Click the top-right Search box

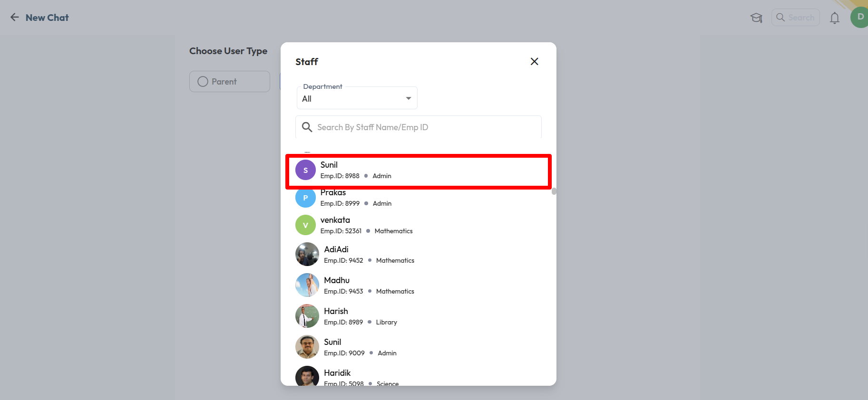(x=796, y=18)
